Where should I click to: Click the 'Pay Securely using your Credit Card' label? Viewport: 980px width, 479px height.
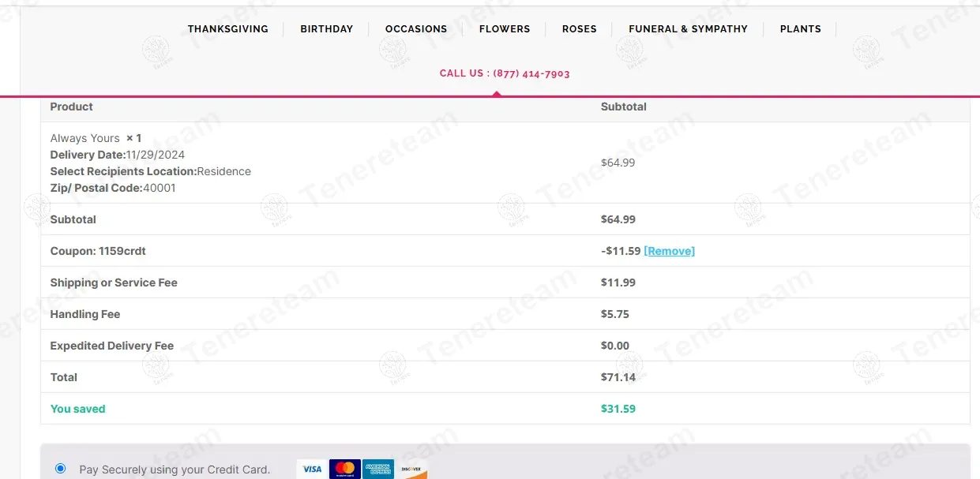[175, 470]
